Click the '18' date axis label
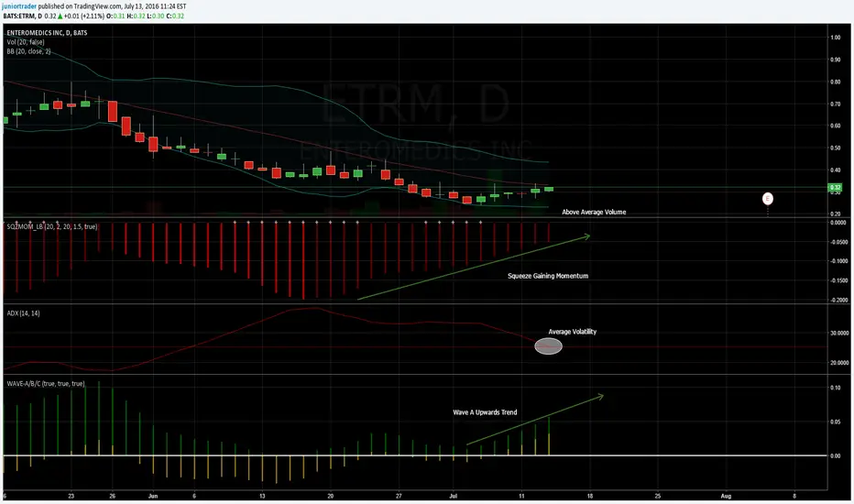Screen dimensions: 854x504 pyautogui.click(x=589, y=497)
